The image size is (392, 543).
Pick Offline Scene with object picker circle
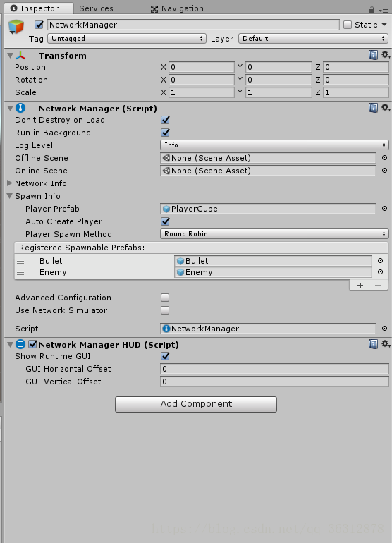point(384,157)
